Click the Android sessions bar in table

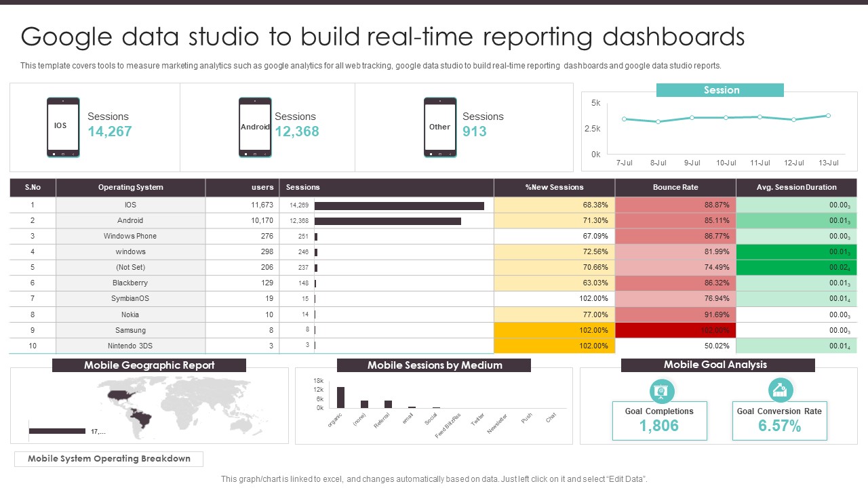click(388, 221)
